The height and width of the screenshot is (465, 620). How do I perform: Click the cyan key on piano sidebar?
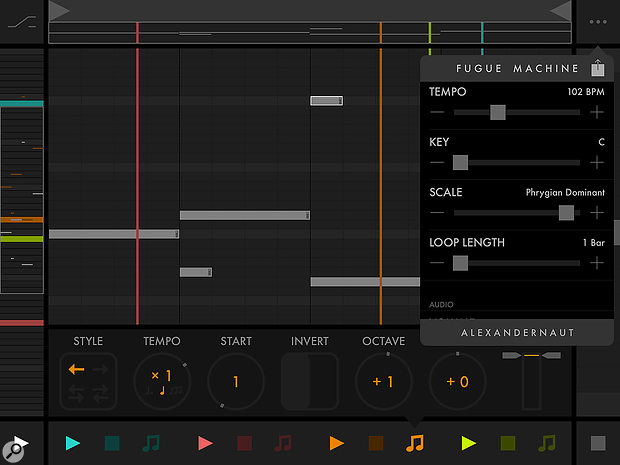22,104
